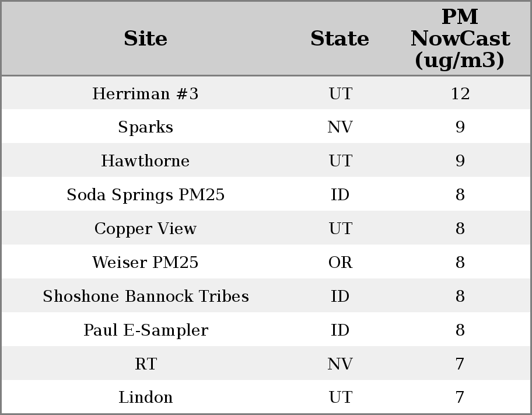Image resolution: width=532 pixels, height=415 pixels.
Task: Click the Site column header
Action: coord(145,39)
